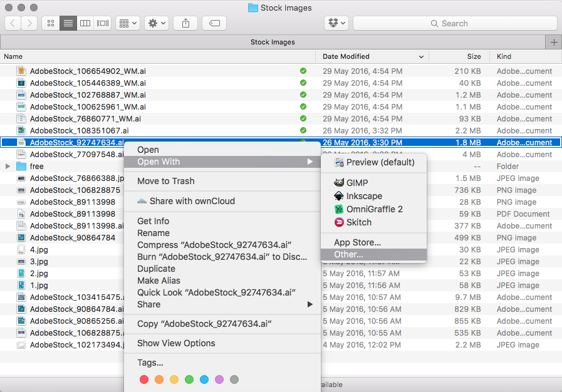The image size is (562, 392).
Task: Add a new tab with plus button
Action: pyautogui.click(x=553, y=42)
